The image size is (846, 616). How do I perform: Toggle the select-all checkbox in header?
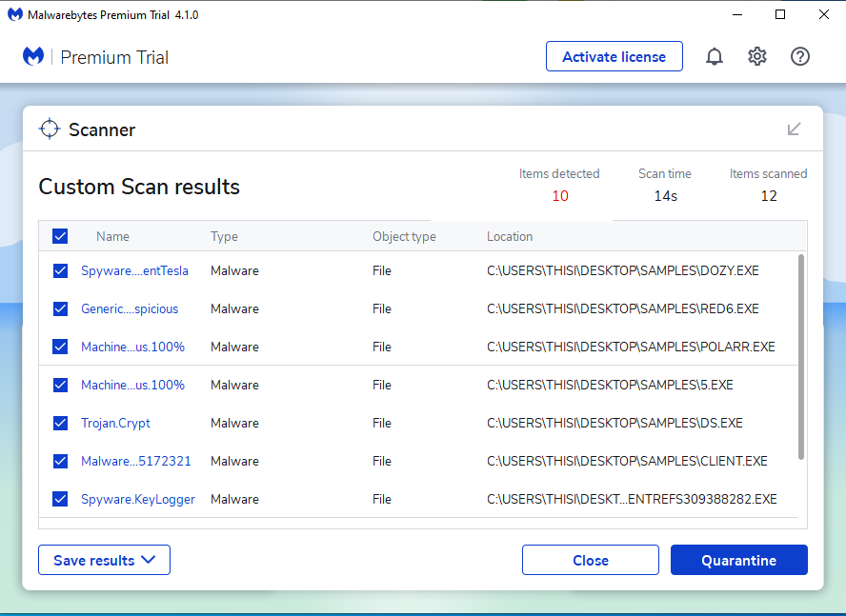pyautogui.click(x=60, y=236)
